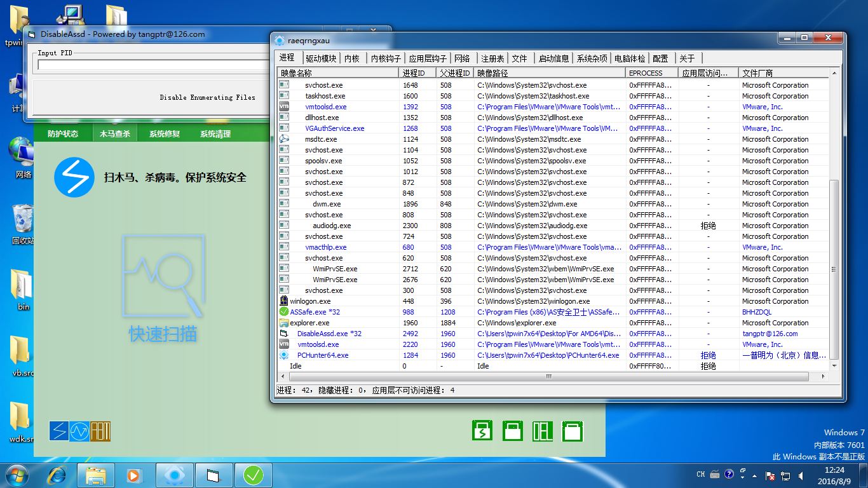
Task: Open the 系统清理 tab
Action: click(x=215, y=134)
